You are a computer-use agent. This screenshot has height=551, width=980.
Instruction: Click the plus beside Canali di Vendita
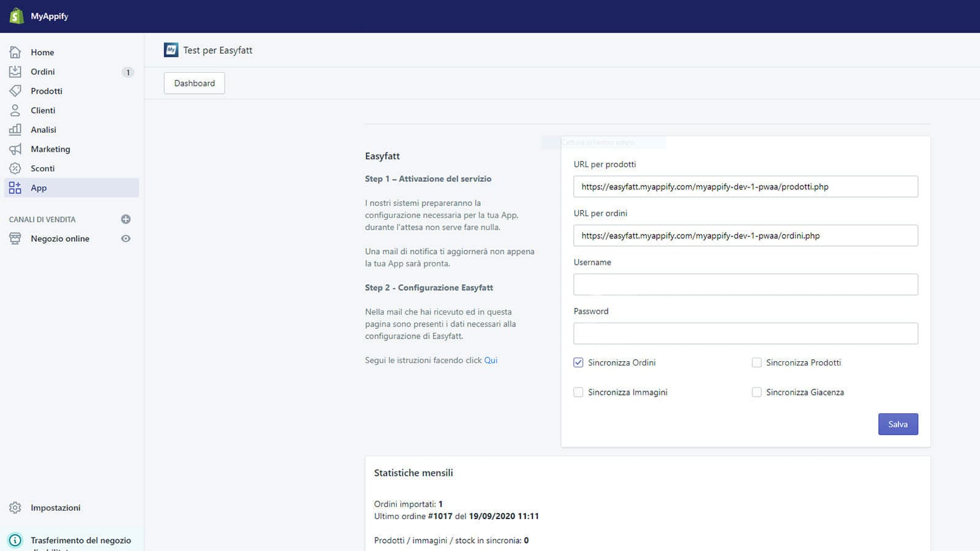pyautogui.click(x=126, y=219)
